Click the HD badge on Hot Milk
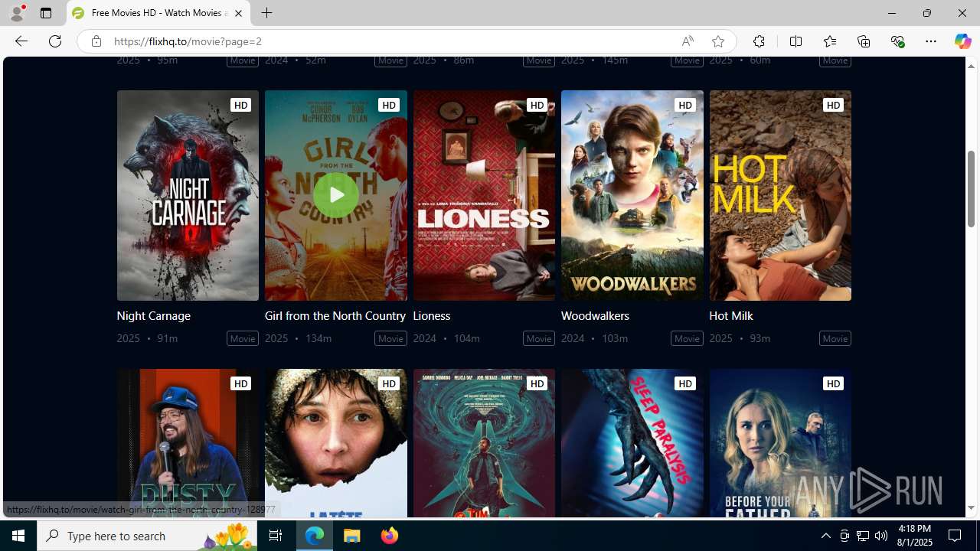The image size is (980, 551). point(833,105)
